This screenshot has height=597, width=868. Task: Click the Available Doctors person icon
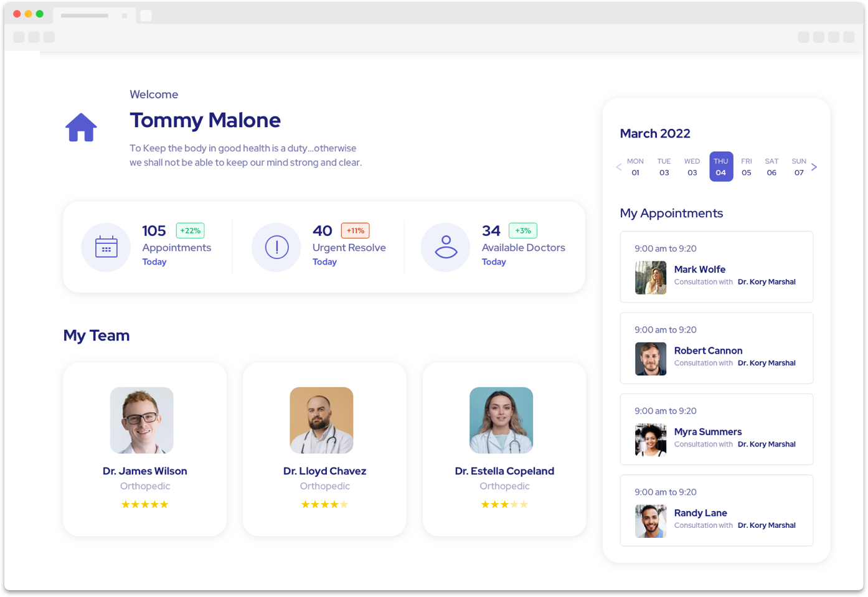click(x=446, y=247)
